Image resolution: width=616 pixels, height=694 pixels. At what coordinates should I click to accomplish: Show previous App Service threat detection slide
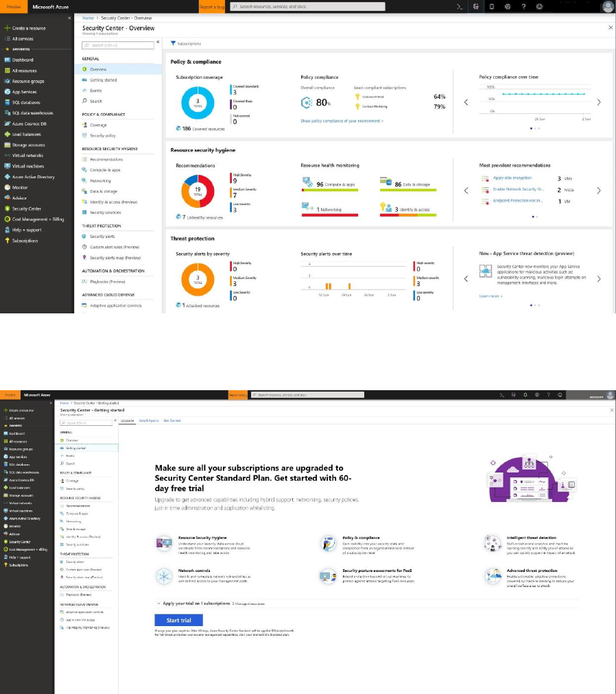(x=466, y=278)
